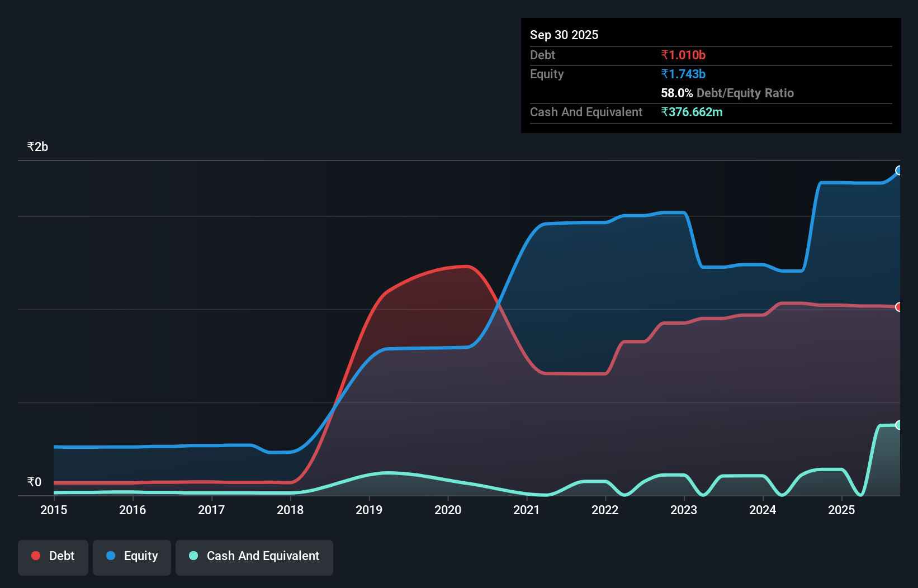Image resolution: width=918 pixels, height=588 pixels.
Task: Click the rupee Cash value in the tooltip
Action: 692,112
